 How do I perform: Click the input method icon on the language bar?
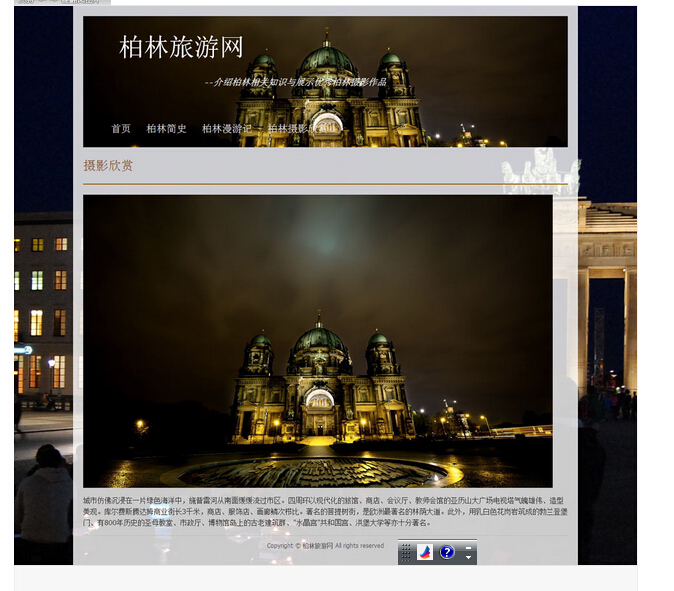(x=425, y=552)
